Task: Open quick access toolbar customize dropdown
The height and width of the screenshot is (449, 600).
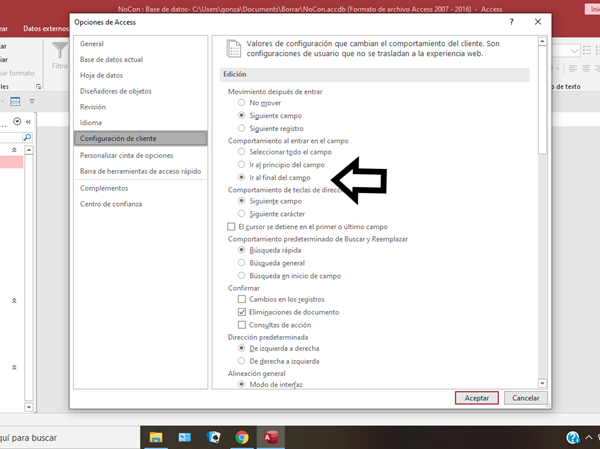Action: [32, 101]
